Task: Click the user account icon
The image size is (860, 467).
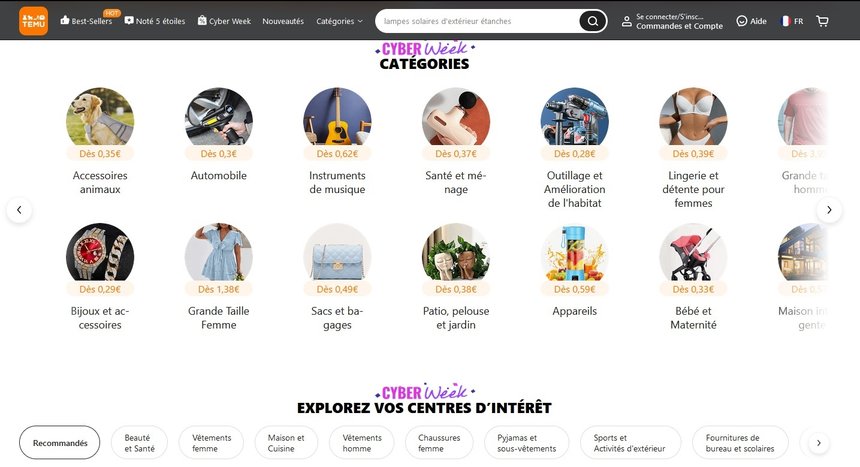Action: (626, 21)
